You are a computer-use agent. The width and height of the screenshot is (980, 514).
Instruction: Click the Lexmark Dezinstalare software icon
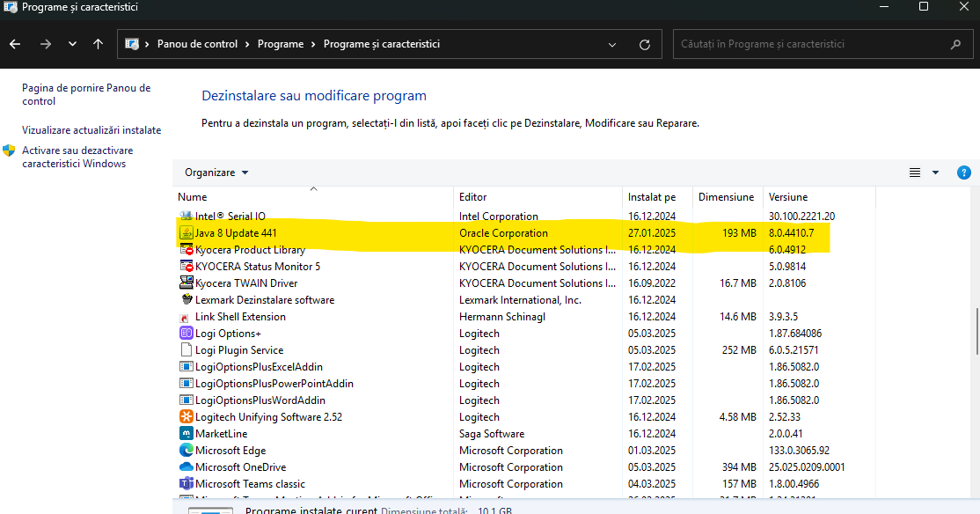tap(186, 299)
